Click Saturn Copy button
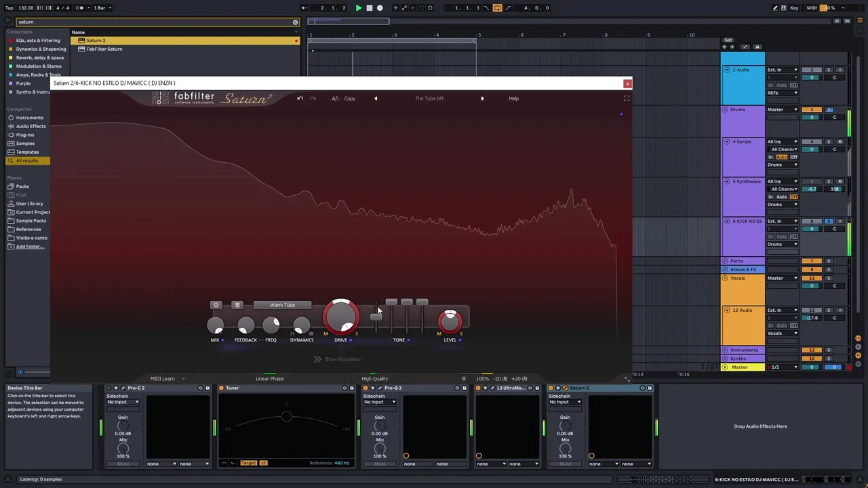Screen dimensions: 868x488 350,99
